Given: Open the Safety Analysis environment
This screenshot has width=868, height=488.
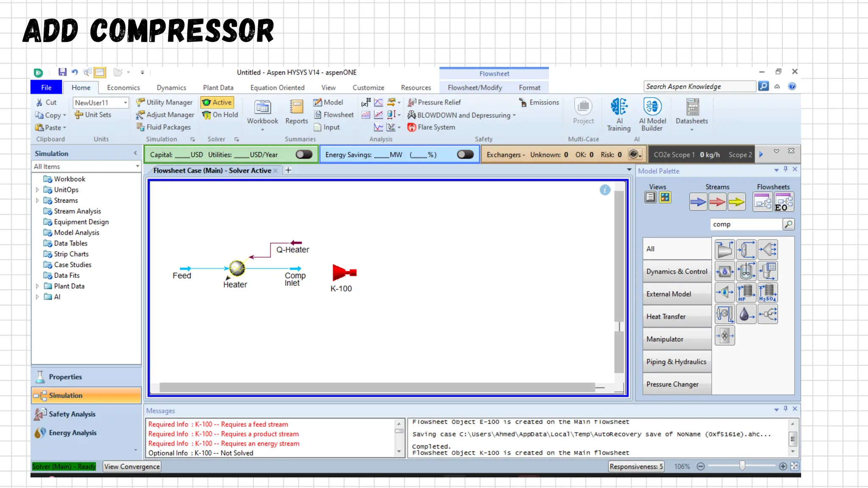Looking at the screenshot, I should (86, 414).
